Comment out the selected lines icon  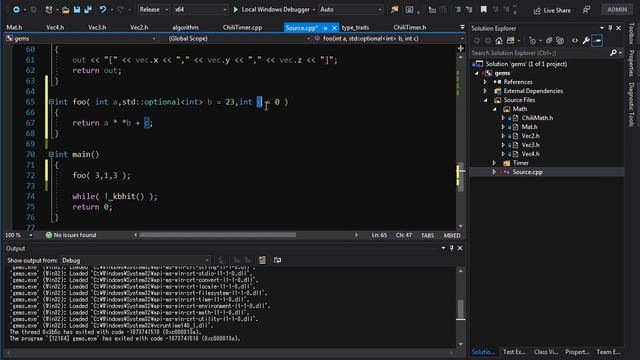point(458,9)
